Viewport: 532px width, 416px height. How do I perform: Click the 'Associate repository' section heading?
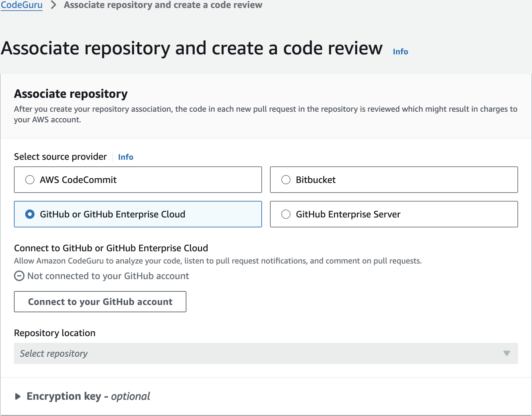71,94
